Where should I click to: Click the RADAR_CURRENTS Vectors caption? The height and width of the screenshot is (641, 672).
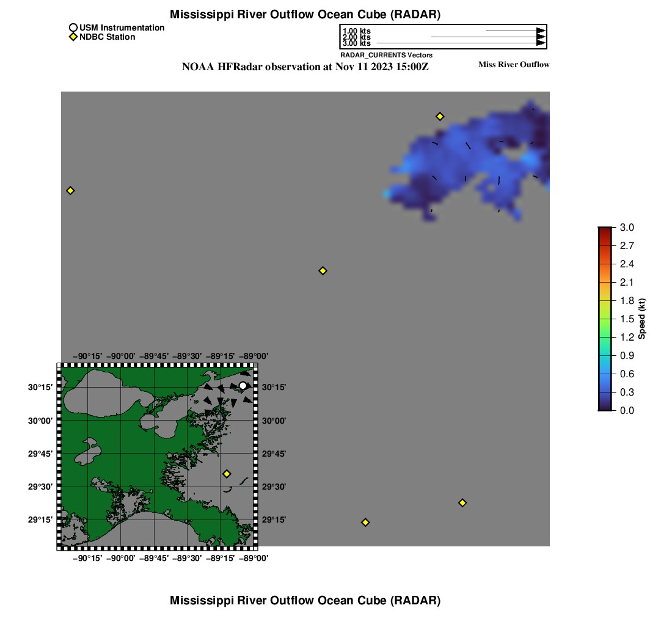click(386, 55)
